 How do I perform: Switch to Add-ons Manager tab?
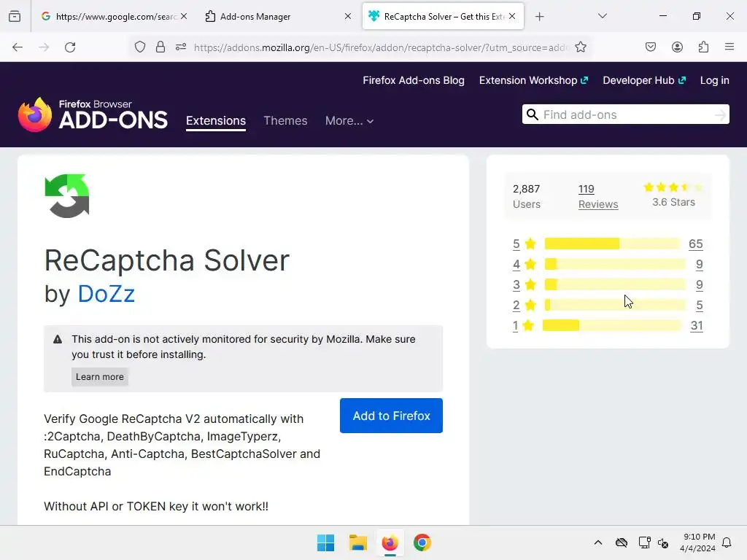pyautogui.click(x=278, y=16)
